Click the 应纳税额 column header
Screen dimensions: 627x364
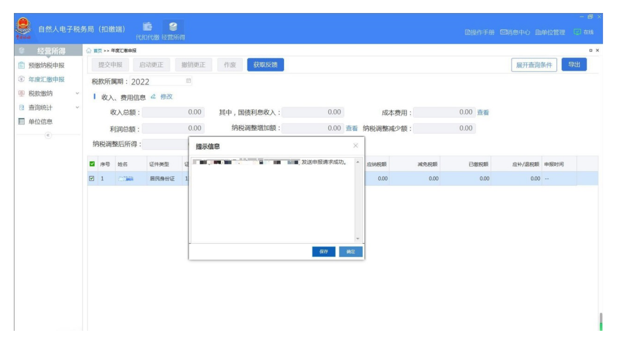click(x=377, y=164)
